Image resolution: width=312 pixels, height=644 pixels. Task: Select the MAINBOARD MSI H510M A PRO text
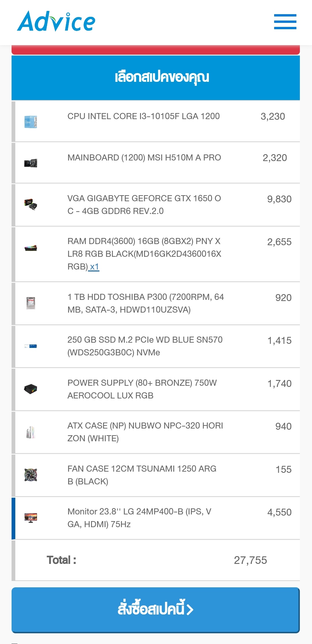[x=144, y=158]
